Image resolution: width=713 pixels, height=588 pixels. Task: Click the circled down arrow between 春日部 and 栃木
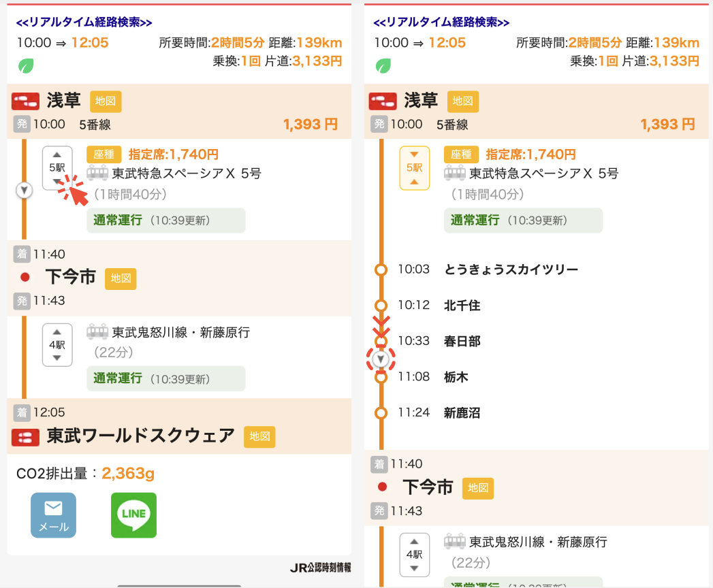(x=381, y=359)
